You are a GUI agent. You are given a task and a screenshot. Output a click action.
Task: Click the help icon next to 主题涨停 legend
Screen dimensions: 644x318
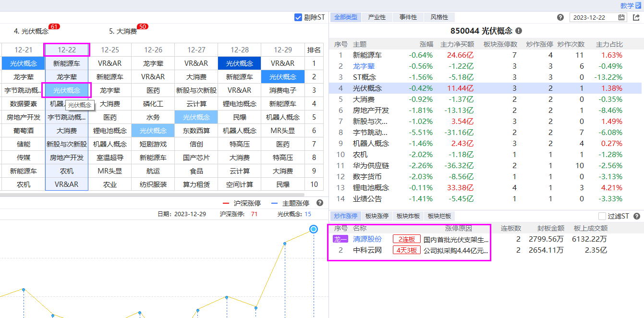pyautogui.click(x=320, y=203)
